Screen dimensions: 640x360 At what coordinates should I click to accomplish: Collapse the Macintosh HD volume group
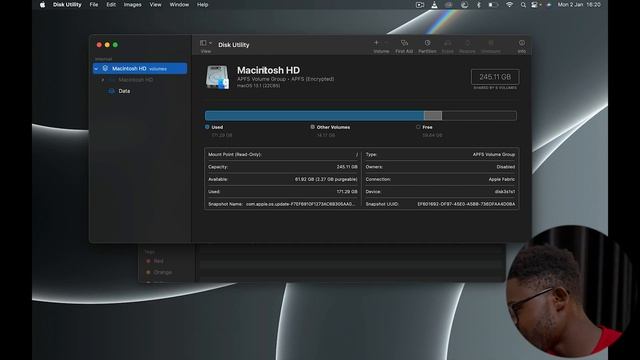tap(96, 69)
